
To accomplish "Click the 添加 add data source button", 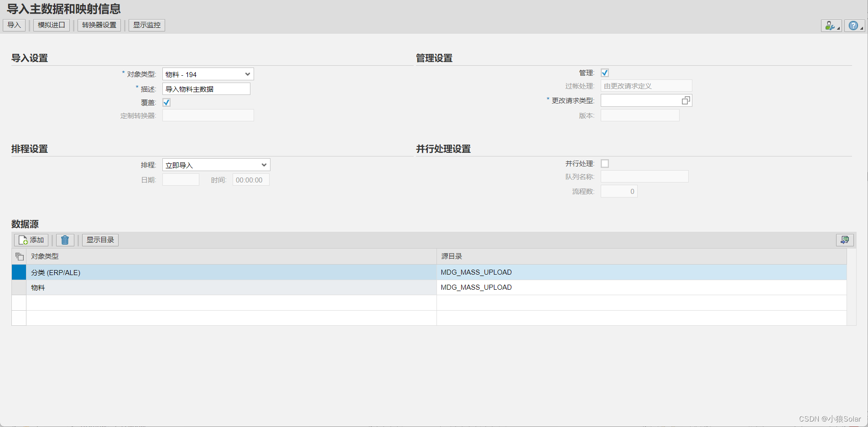I will coord(31,240).
